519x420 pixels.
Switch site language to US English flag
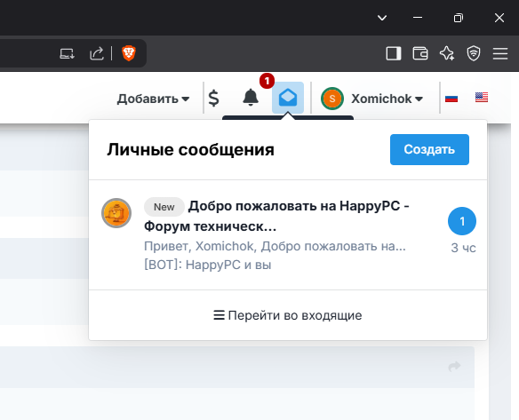[x=482, y=97]
